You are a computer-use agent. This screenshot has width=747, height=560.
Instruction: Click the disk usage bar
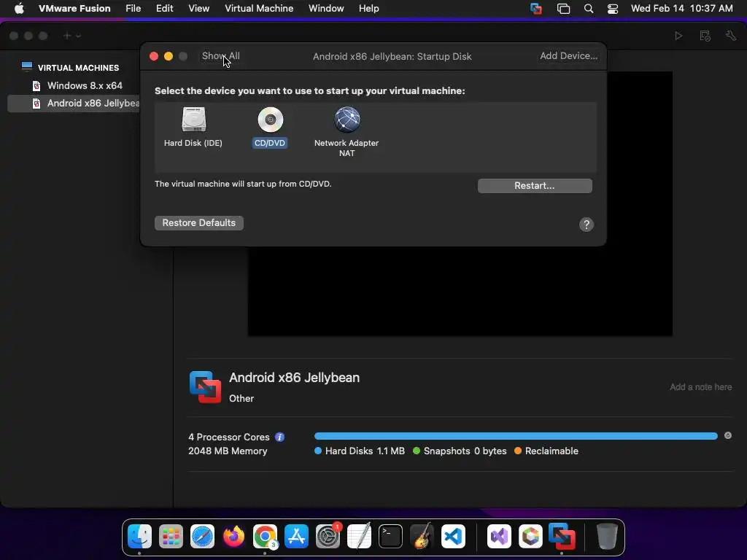pos(516,436)
